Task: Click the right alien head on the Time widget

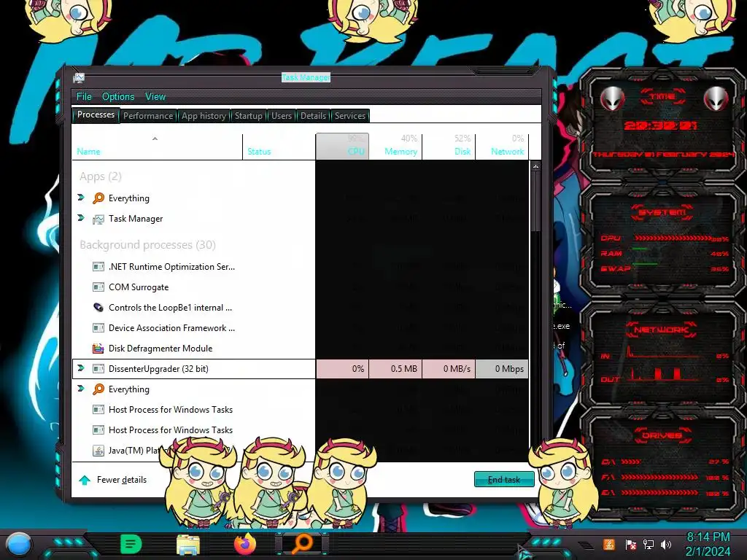Action: 716,99
